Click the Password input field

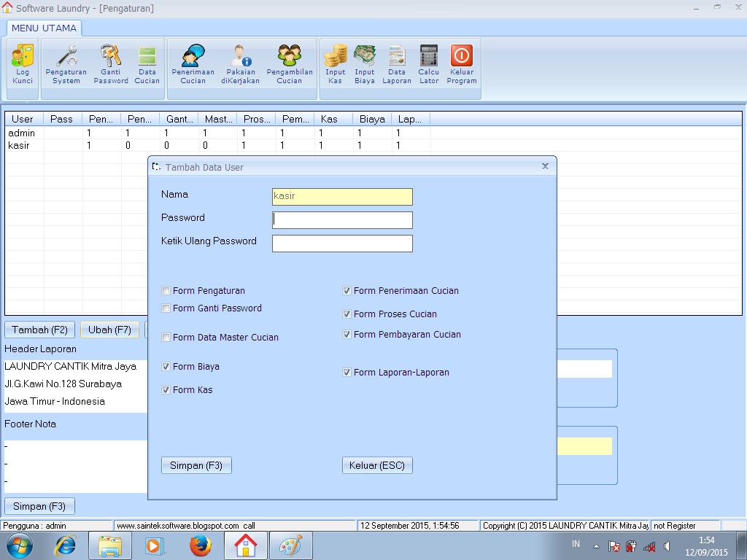(341, 219)
